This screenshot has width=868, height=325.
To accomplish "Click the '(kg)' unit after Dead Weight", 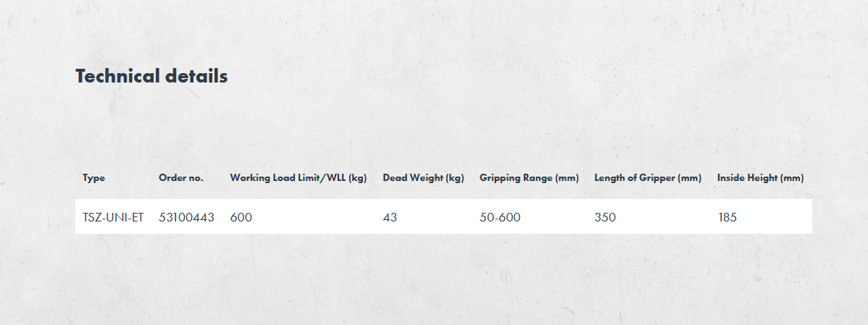I will [454, 178].
